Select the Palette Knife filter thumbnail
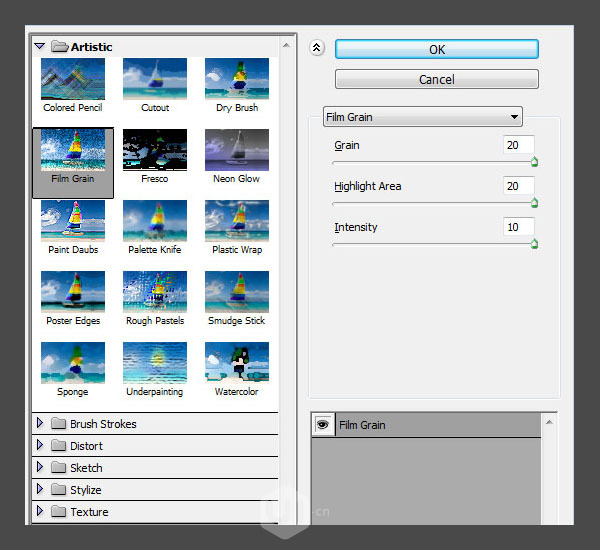600x550 pixels. point(155,221)
